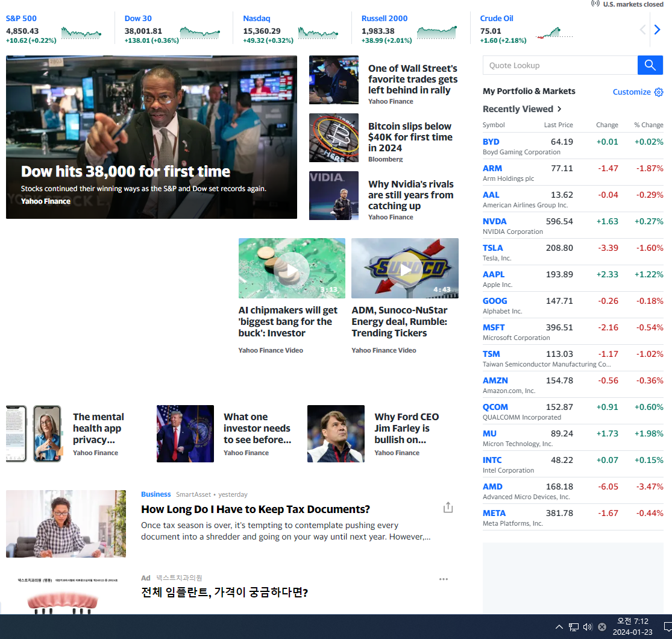The height and width of the screenshot is (639, 672).
Task: Open the network icon in system tray
Action: click(573, 627)
